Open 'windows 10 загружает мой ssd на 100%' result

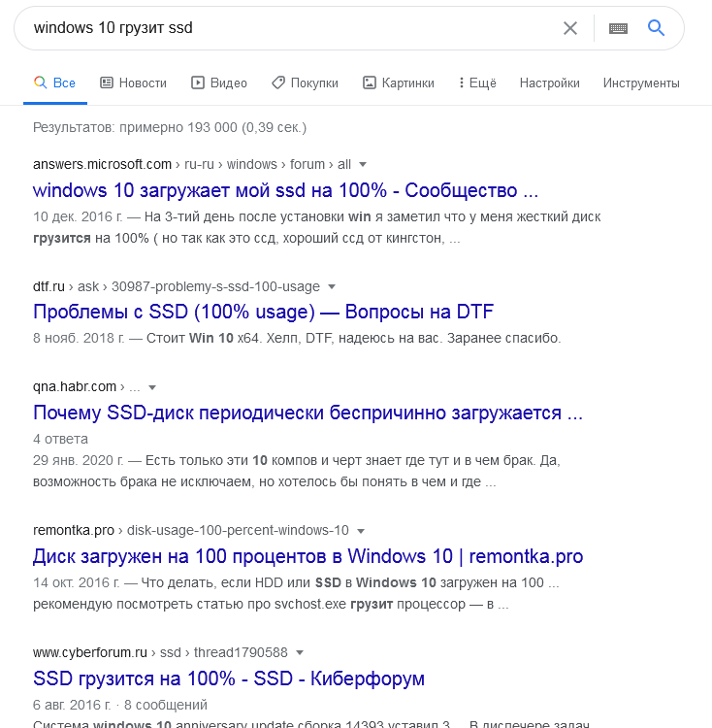coord(286,190)
